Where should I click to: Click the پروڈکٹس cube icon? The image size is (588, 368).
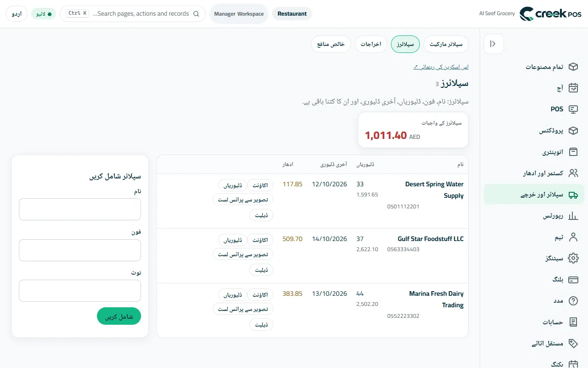573,131
